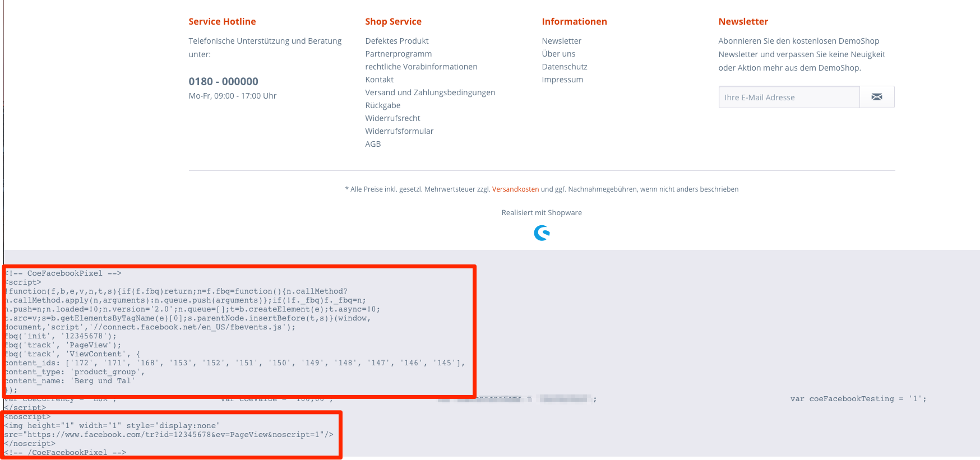Click the CoeFacebookPixel opening comment line

point(63,273)
